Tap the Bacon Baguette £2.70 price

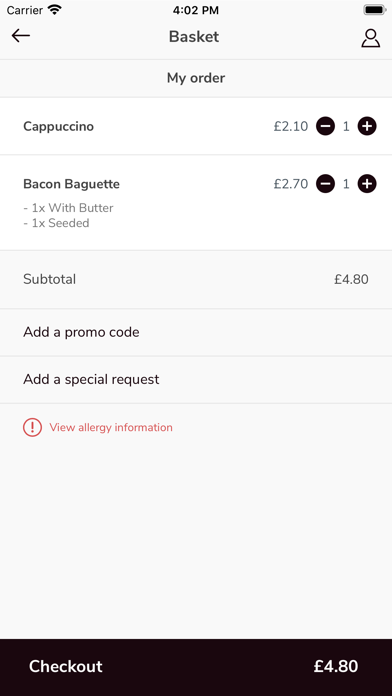[x=291, y=184]
